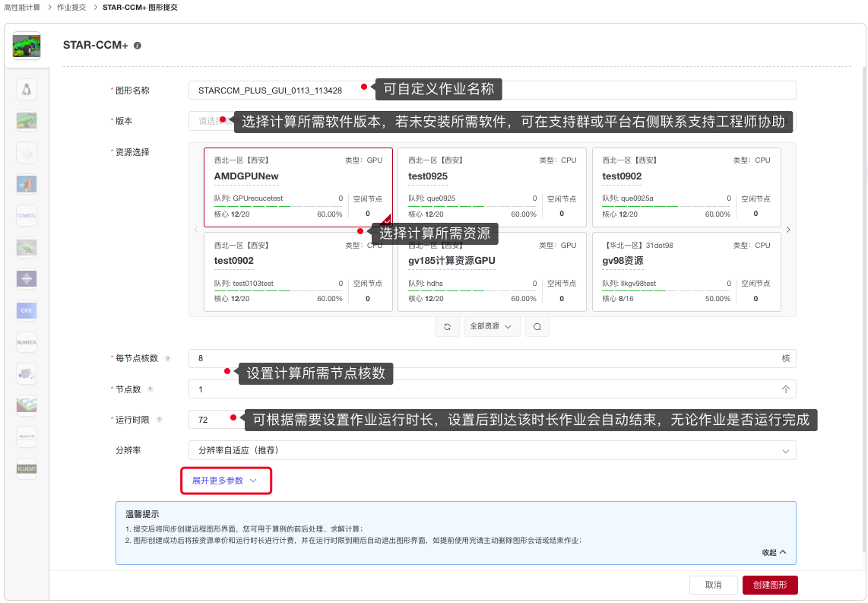
Task: Select the COMSOL sidebar icon
Action: pyautogui.click(x=27, y=215)
